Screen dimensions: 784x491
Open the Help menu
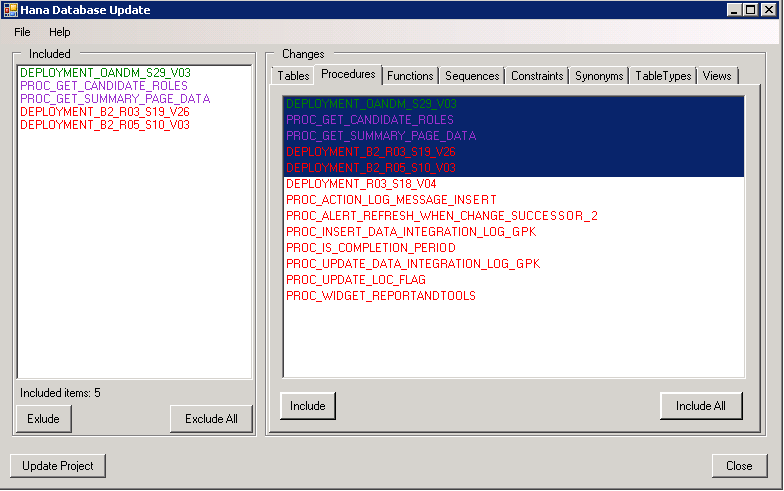tap(60, 32)
